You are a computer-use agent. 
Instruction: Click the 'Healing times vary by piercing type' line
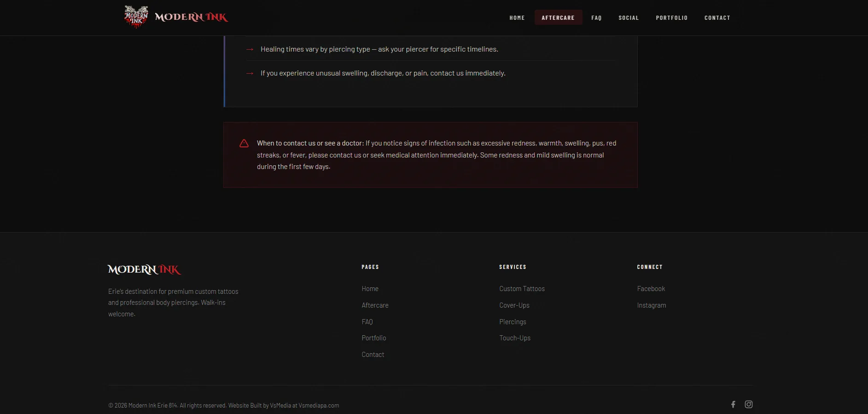click(x=379, y=49)
